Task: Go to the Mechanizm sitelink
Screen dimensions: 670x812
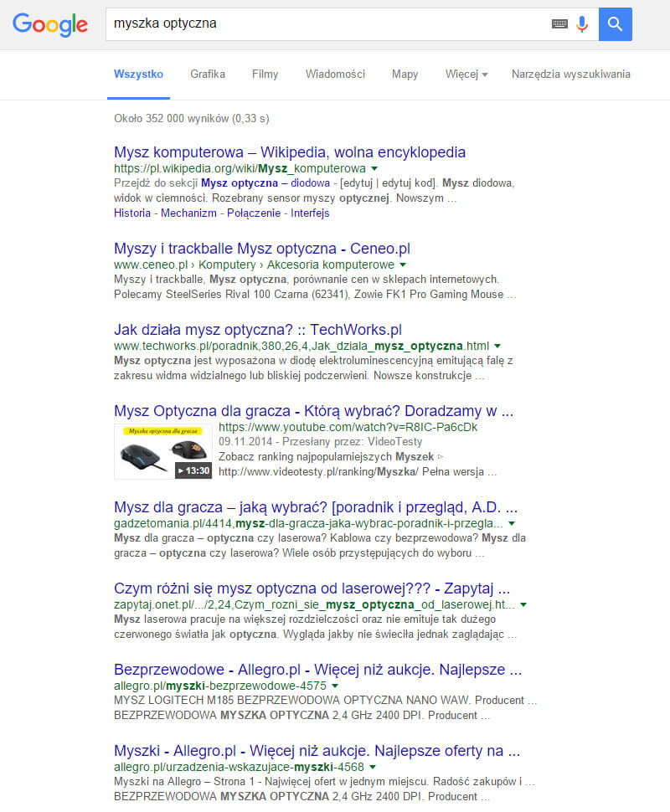Action: [x=188, y=213]
